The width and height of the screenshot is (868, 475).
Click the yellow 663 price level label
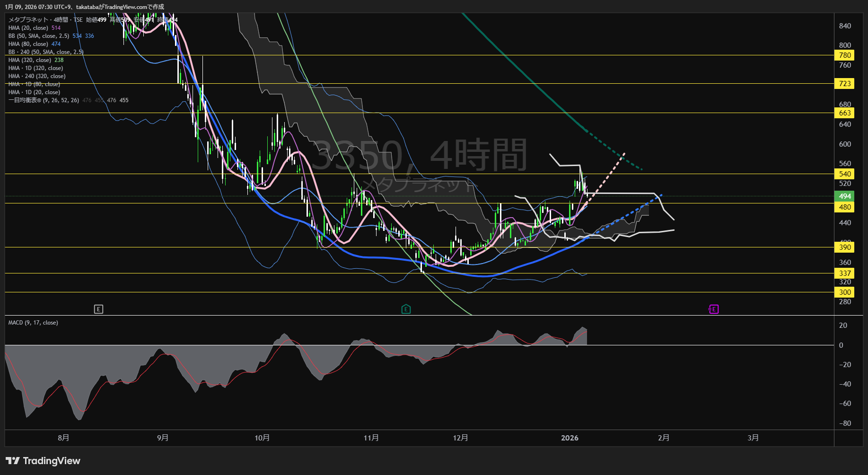844,113
